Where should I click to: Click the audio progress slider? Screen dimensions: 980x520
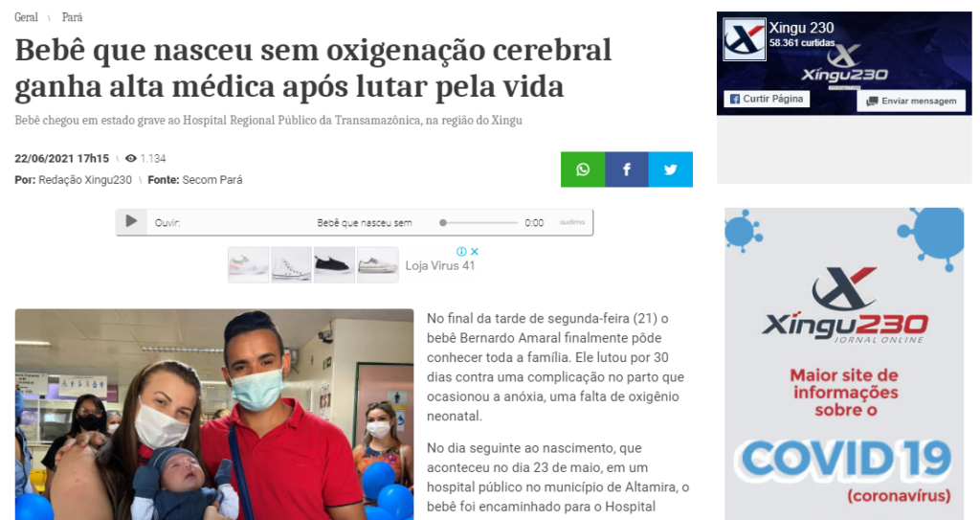coord(479,223)
